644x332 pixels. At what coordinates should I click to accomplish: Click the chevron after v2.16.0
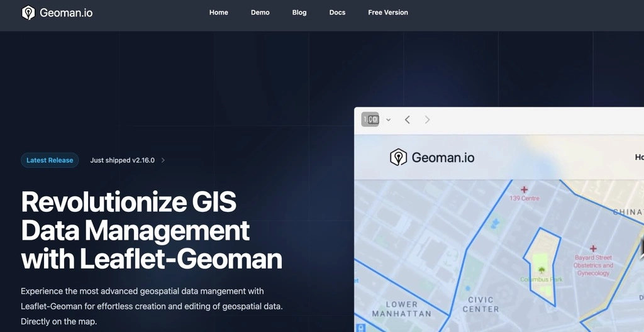[163, 160]
